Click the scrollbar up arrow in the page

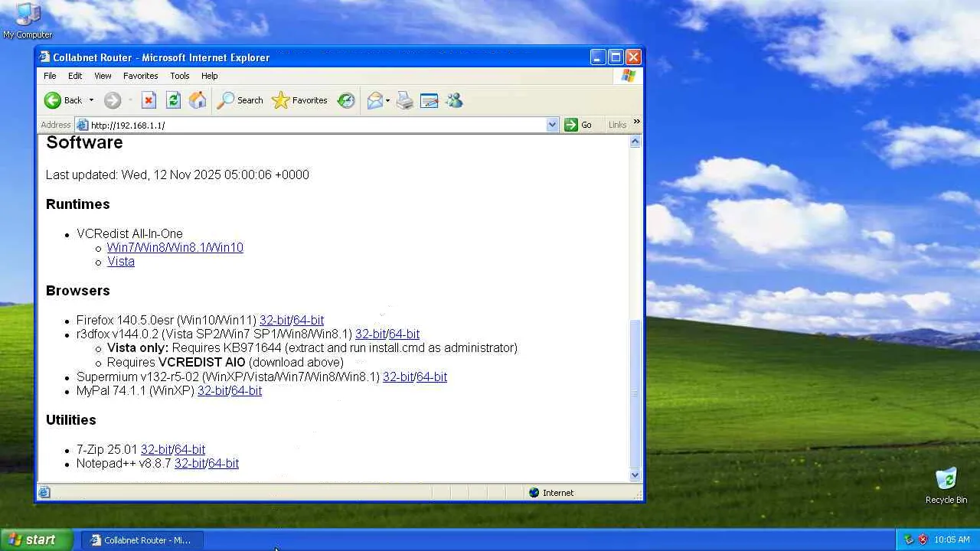click(635, 142)
